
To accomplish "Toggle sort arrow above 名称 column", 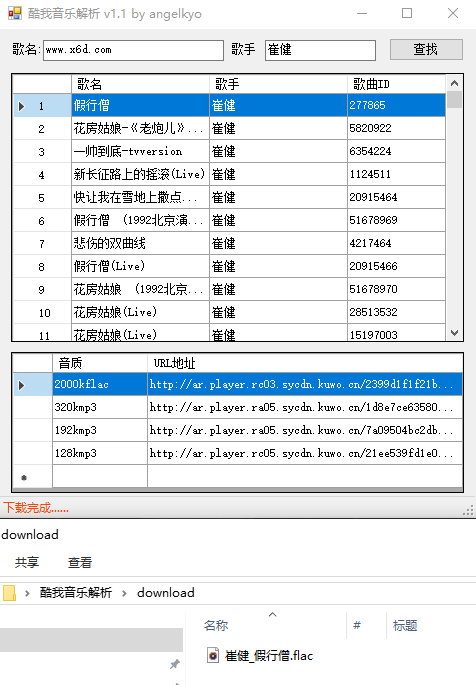I will [x=272, y=614].
